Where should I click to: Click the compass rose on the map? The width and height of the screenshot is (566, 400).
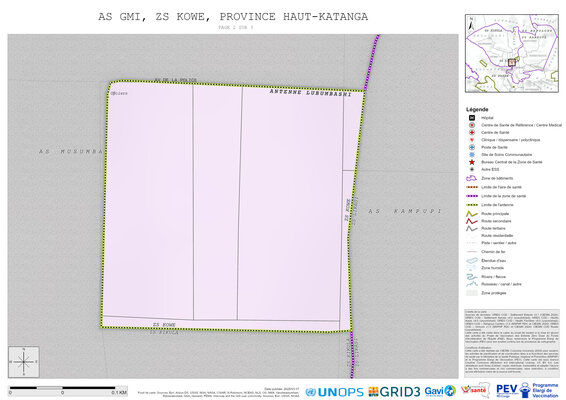(24, 362)
